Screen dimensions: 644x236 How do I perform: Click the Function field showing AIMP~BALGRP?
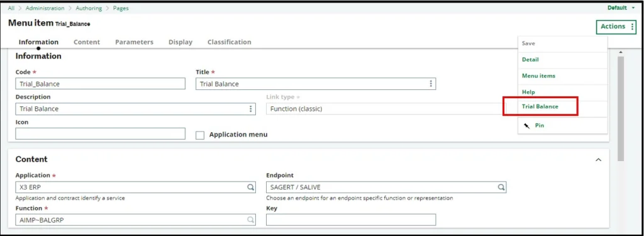click(x=136, y=220)
